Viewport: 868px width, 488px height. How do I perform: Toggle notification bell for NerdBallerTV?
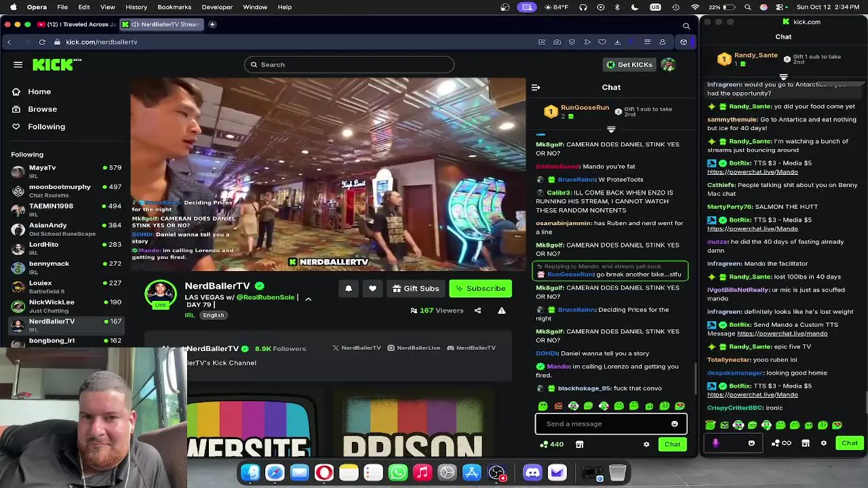(349, 289)
